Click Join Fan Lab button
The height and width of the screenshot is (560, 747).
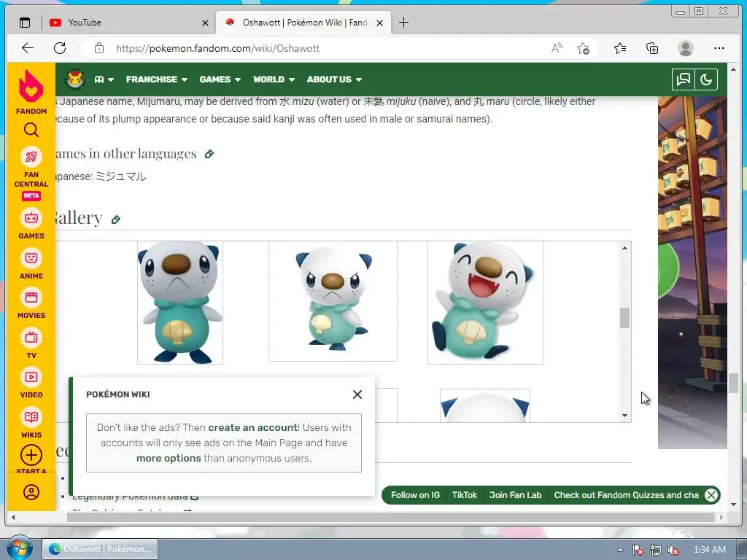[516, 495]
